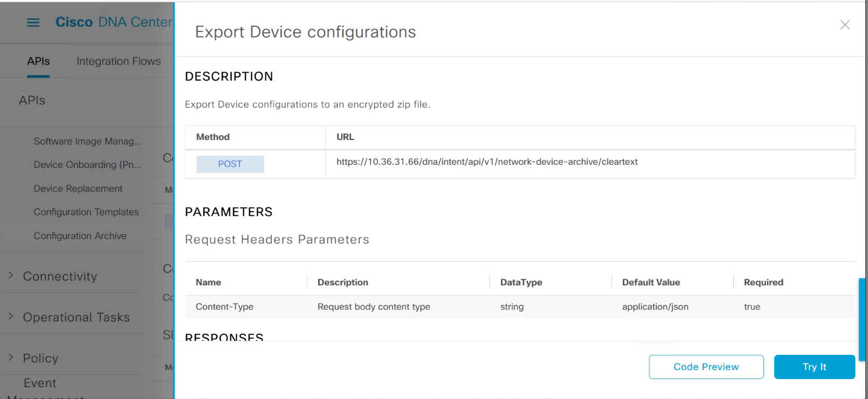
Task: Click the Name column header
Action: [x=209, y=282]
